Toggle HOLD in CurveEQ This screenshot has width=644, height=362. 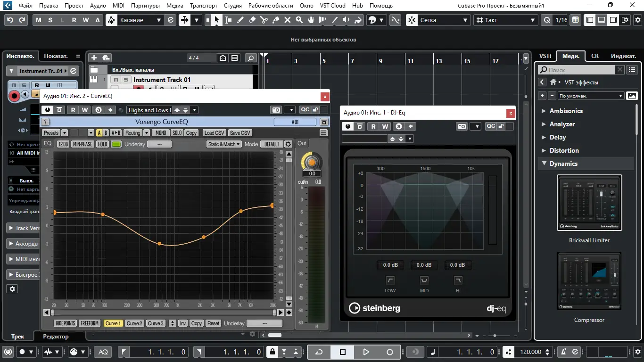pyautogui.click(x=102, y=144)
